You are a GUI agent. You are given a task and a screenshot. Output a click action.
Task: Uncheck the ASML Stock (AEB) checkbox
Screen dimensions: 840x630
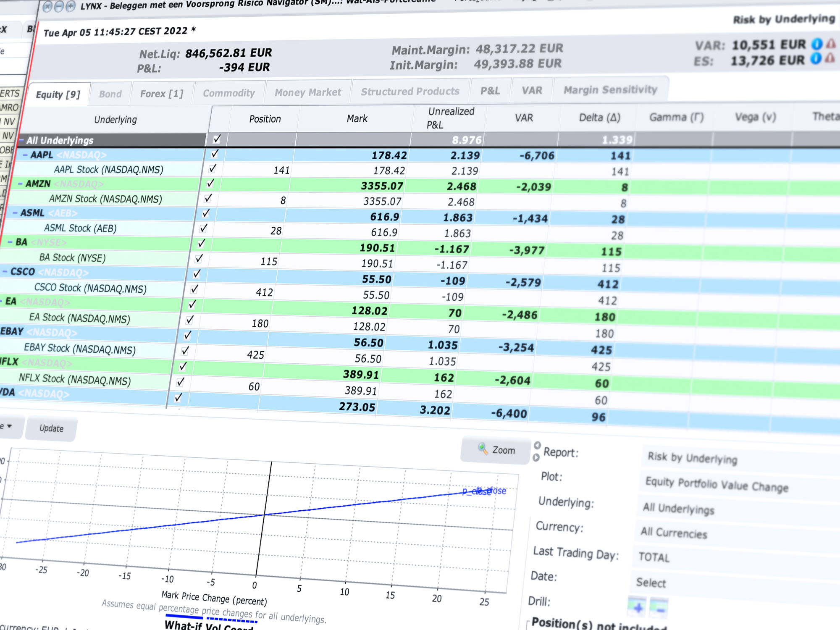point(203,228)
